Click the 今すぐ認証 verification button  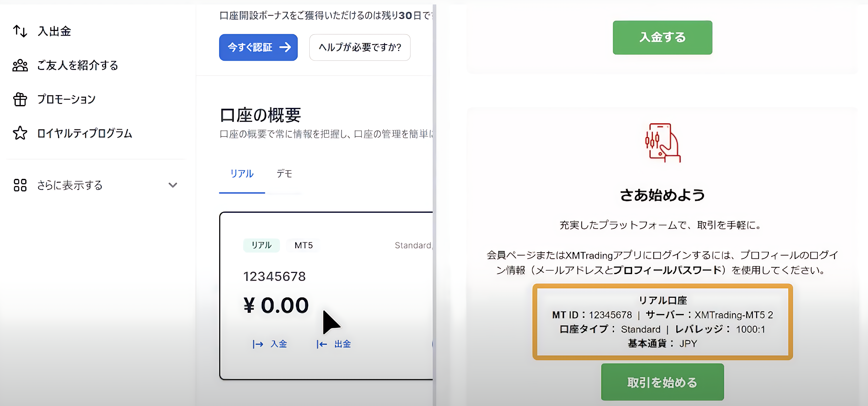coord(258,47)
